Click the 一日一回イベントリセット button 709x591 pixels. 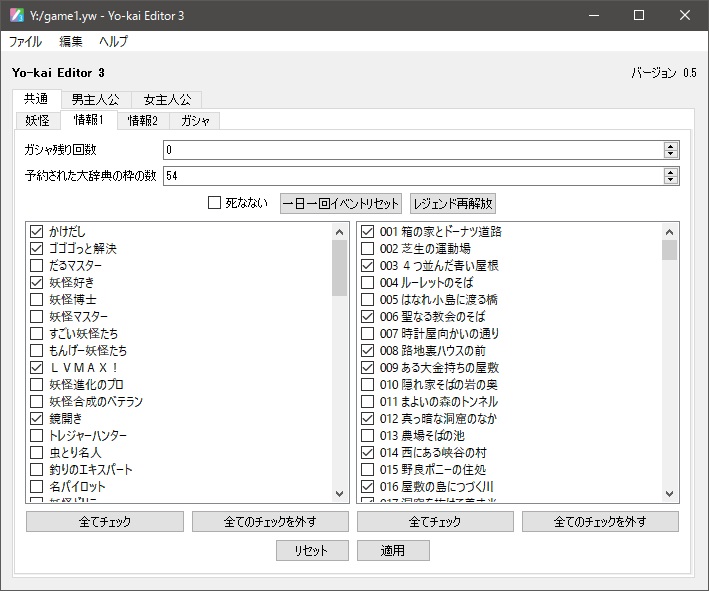click(x=340, y=203)
